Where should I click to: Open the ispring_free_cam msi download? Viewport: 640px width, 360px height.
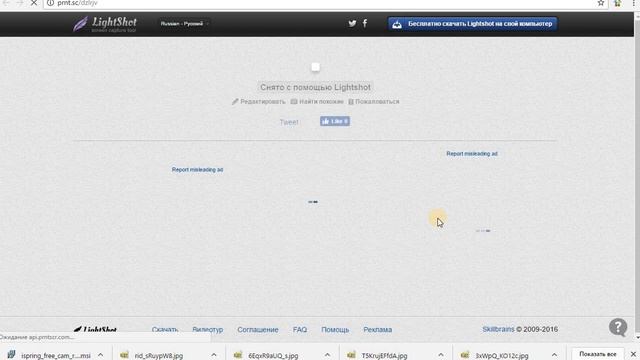pos(50,356)
